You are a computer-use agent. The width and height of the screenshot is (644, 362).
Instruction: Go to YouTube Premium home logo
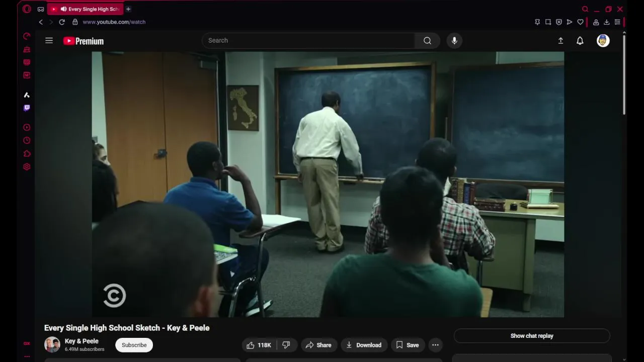(x=84, y=41)
